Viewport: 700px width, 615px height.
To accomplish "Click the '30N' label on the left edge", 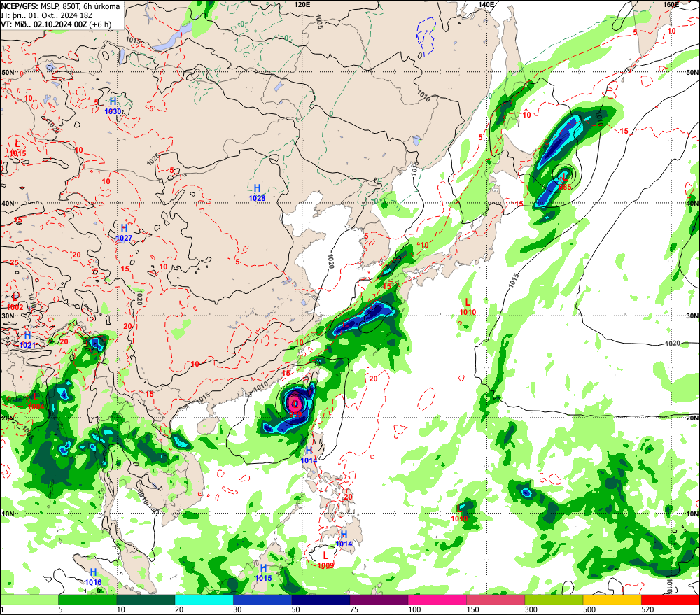I will 8,316.
